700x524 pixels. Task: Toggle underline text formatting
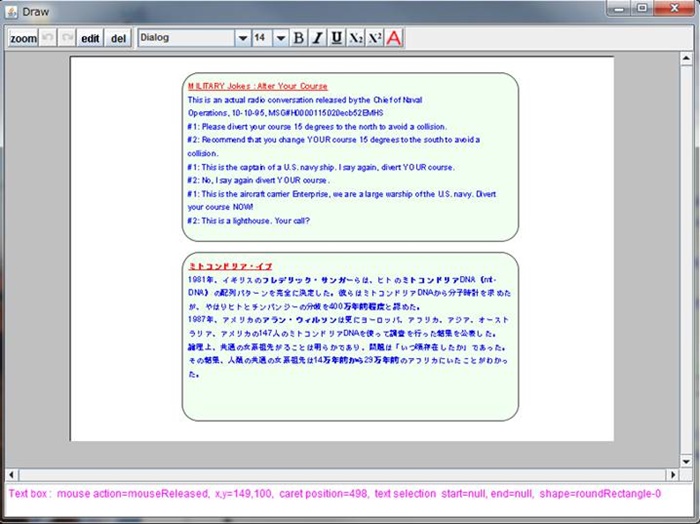click(336, 38)
